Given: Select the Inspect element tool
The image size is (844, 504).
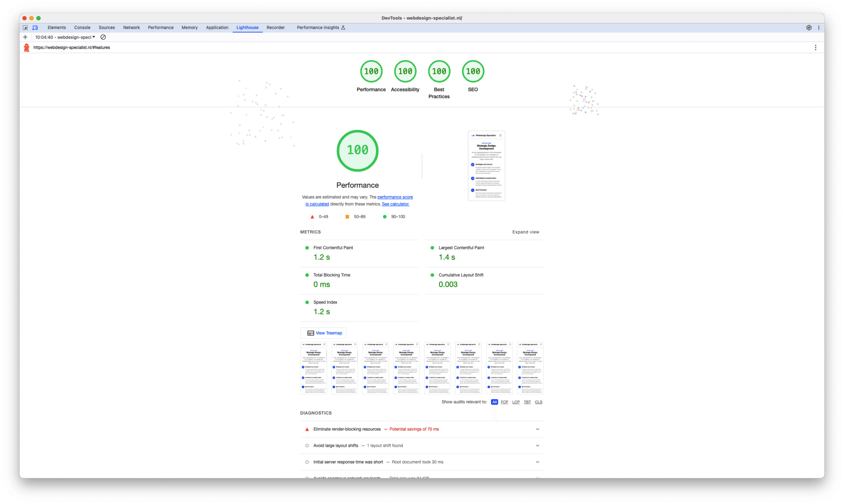Looking at the screenshot, I should click(25, 27).
